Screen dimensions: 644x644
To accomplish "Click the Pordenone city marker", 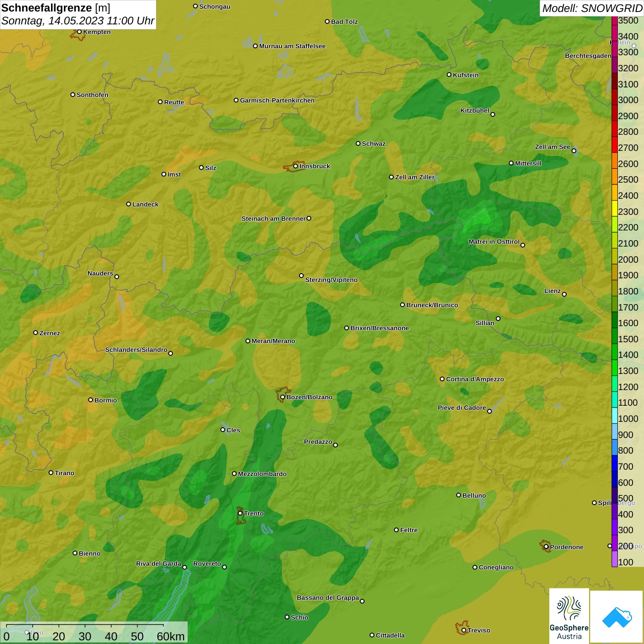I will [x=546, y=546].
